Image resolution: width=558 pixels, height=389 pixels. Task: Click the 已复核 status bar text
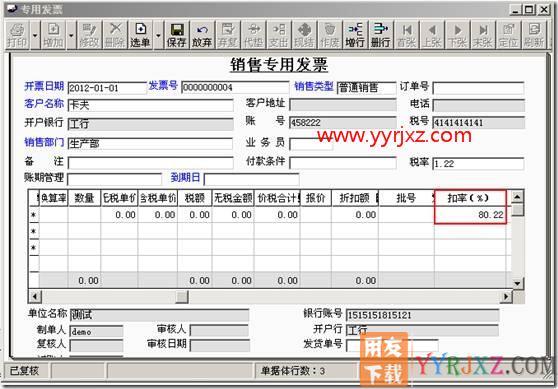point(24,371)
